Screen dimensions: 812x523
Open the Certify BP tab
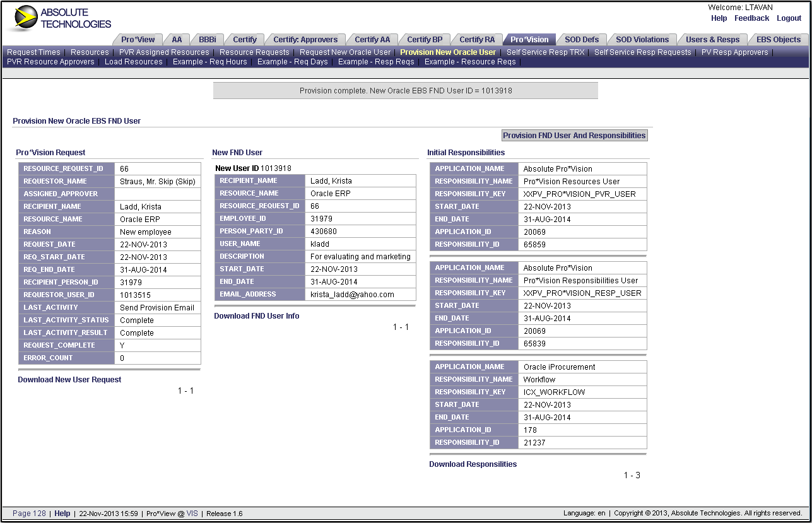pos(425,39)
